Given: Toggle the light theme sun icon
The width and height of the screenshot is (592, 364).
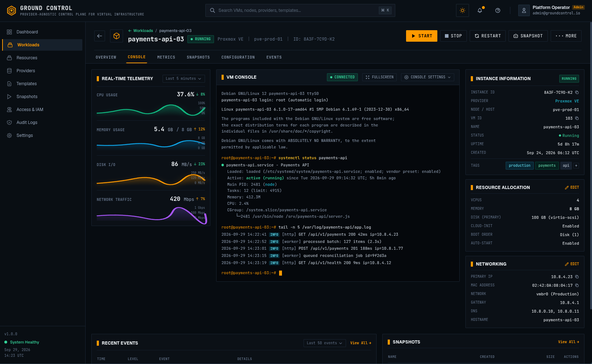Looking at the screenshot, I should click(x=463, y=10).
